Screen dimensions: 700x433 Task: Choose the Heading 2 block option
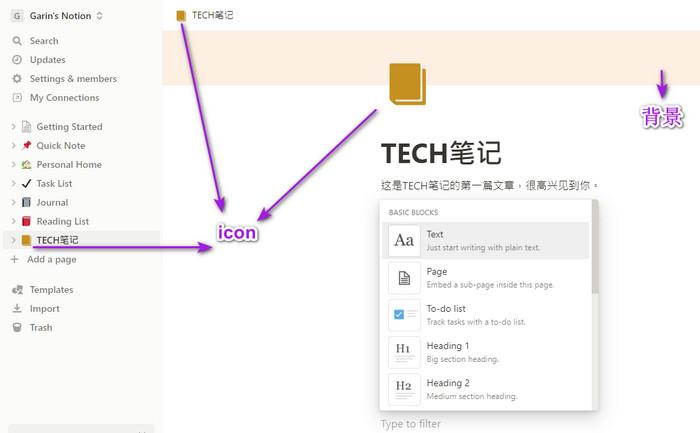pyautogui.click(x=486, y=389)
